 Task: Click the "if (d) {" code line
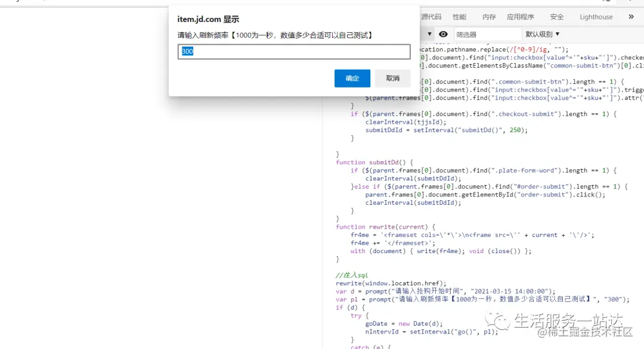coord(350,307)
